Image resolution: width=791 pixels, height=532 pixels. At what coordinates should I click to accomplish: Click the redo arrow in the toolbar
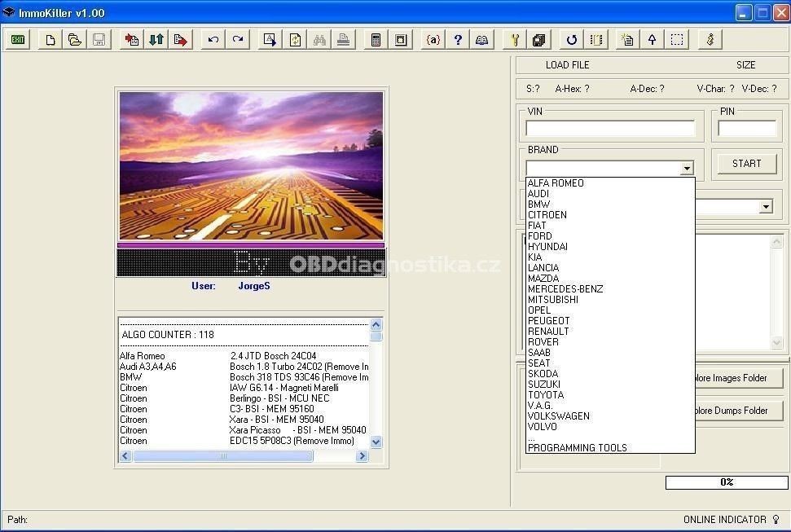[238, 40]
